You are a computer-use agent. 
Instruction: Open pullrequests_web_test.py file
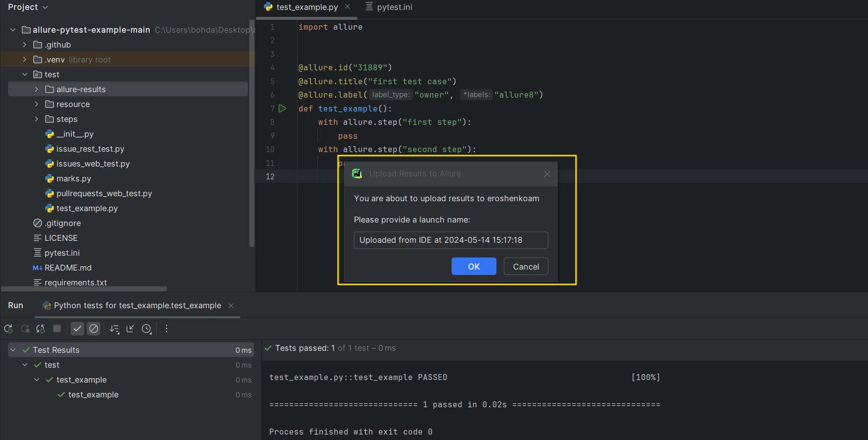99,193
